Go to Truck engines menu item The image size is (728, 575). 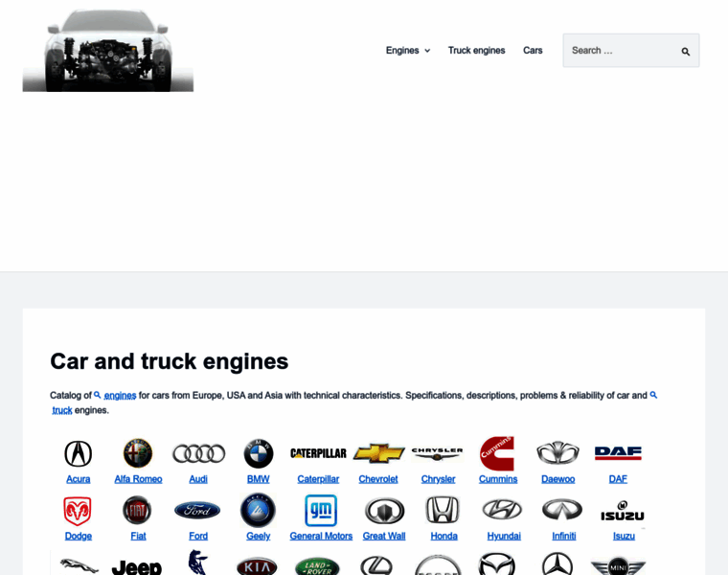click(476, 50)
